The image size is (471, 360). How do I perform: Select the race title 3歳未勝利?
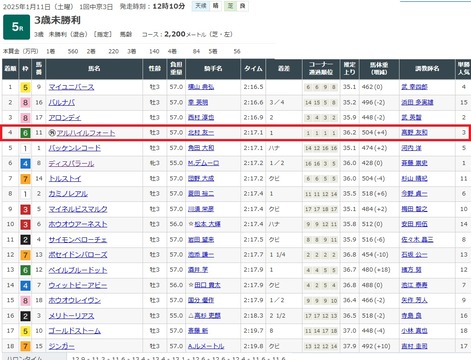tap(57, 20)
